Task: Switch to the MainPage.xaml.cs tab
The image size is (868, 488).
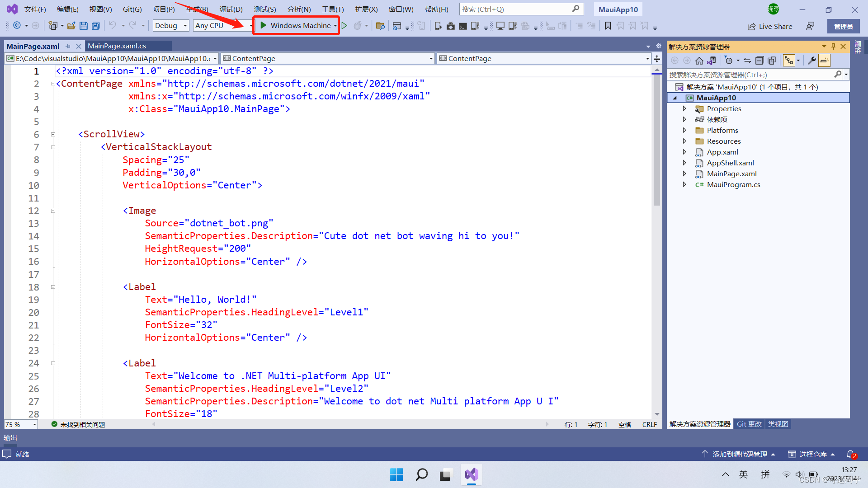Action: (117, 46)
